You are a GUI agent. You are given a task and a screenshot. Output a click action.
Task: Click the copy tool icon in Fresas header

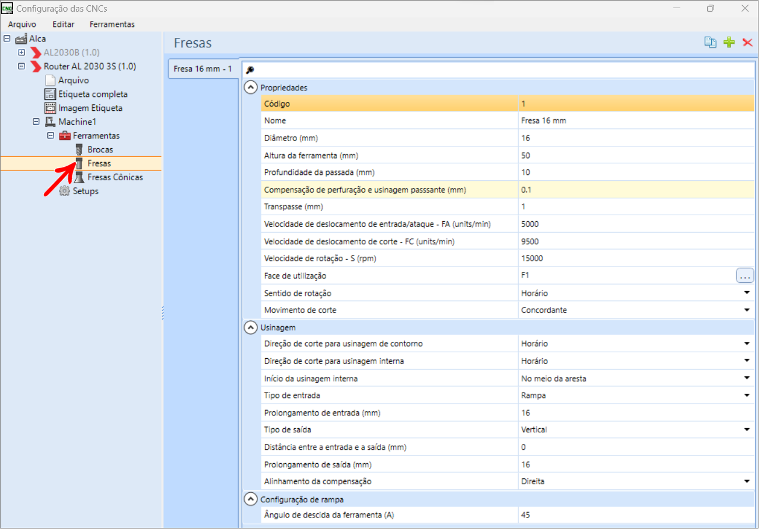(x=710, y=42)
